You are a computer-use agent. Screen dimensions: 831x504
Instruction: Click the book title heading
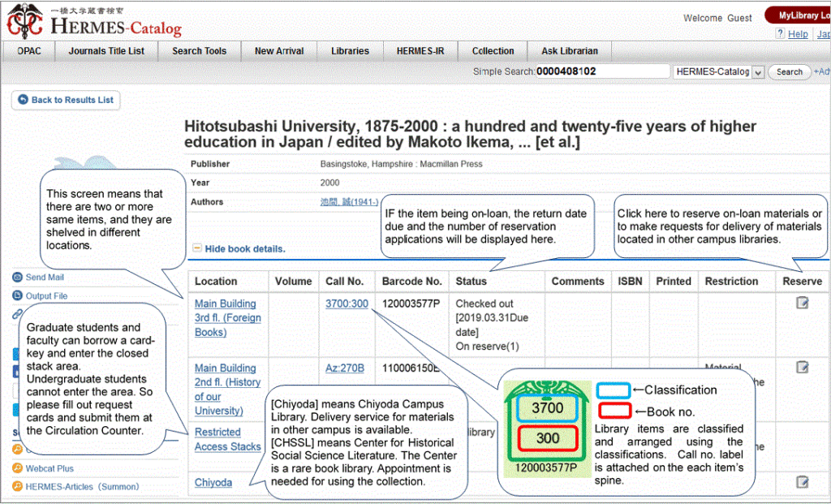(x=470, y=134)
